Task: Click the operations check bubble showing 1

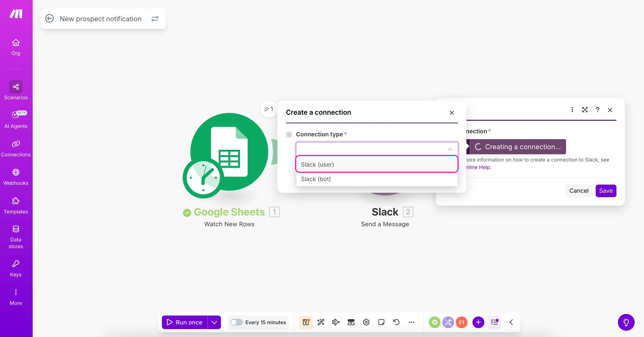Action: coord(269,109)
